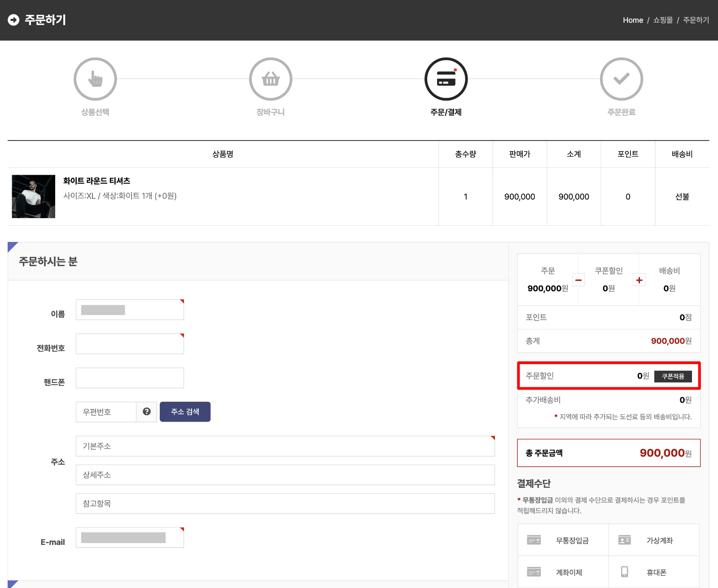The width and height of the screenshot is (718, 588).
Task: Click the 무통장입금 card icon
Action: coord(534,540)
